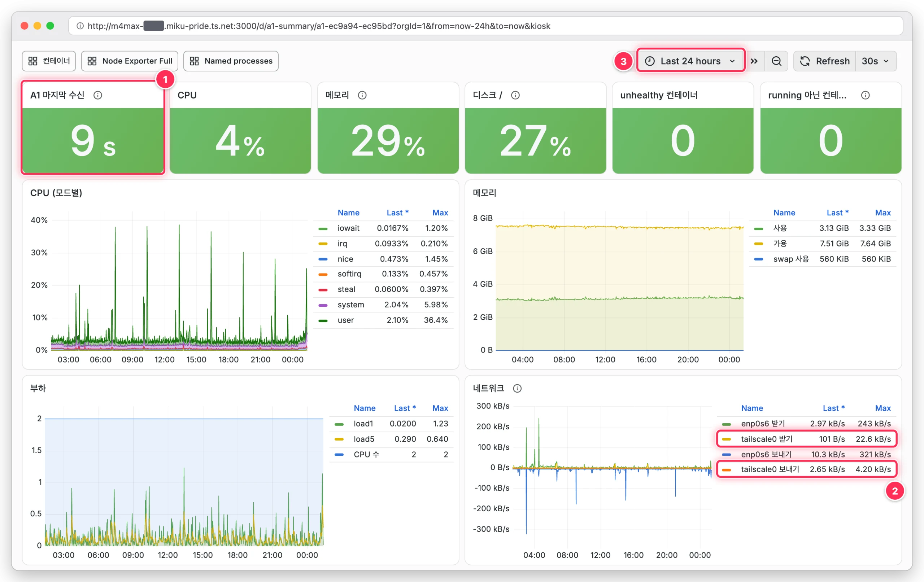
Task: Toggle softirq series in CPU legend
Action: pyautogui.click(x=350, y=274)
